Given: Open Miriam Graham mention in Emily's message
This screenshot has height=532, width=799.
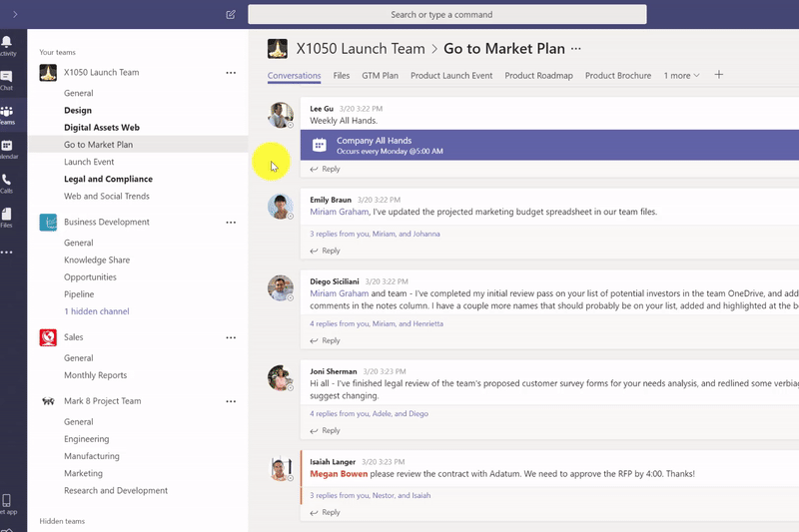Looking at the screenshot, I should click(339, 212).
